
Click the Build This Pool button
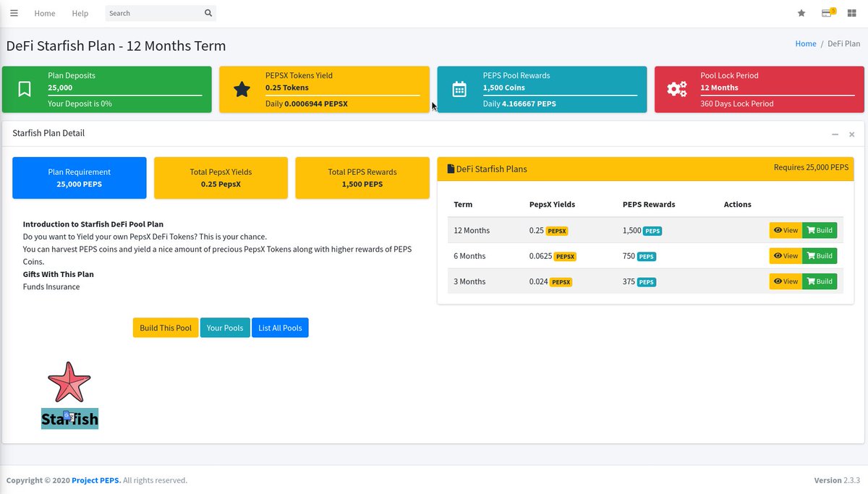(165, 328)
